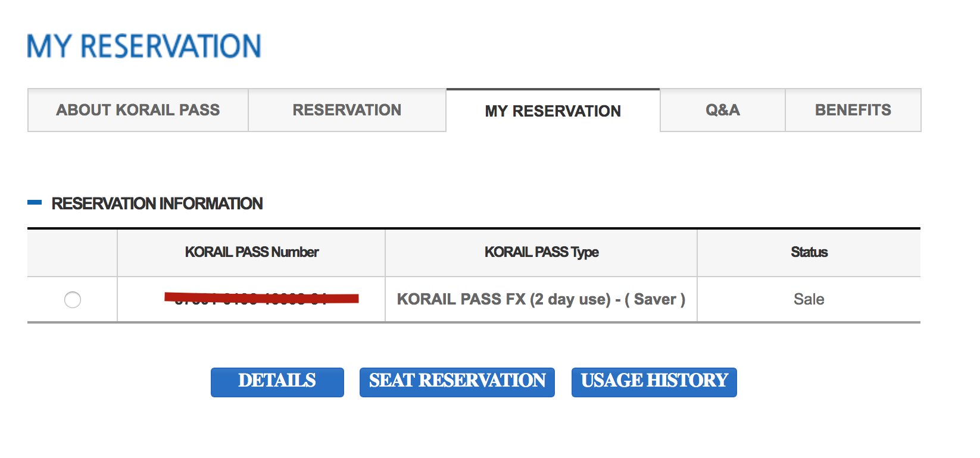Click the KORAIL PASS Number column header
The height and width of the screenshot is (458, 980).
coord(251,252)
